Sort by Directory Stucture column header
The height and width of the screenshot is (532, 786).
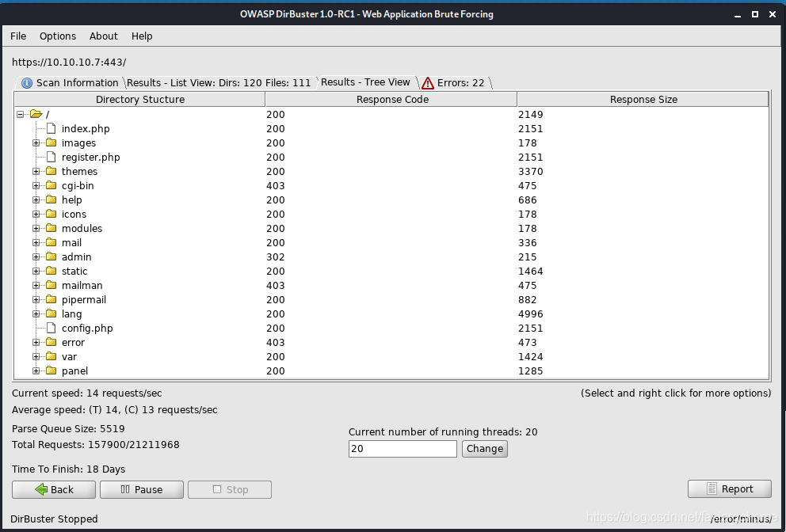click(140, 99)
